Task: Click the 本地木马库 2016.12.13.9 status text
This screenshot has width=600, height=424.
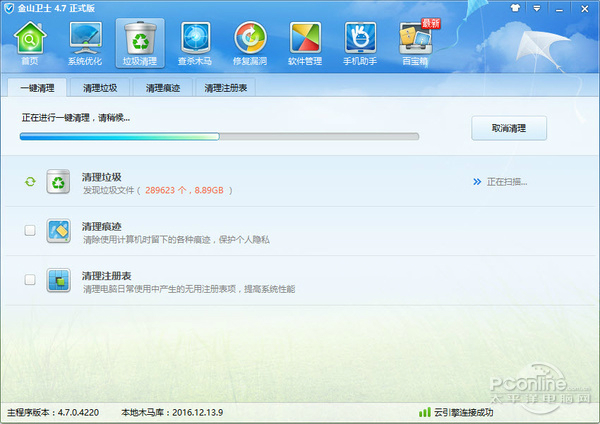Action: [x=172, y=413]
